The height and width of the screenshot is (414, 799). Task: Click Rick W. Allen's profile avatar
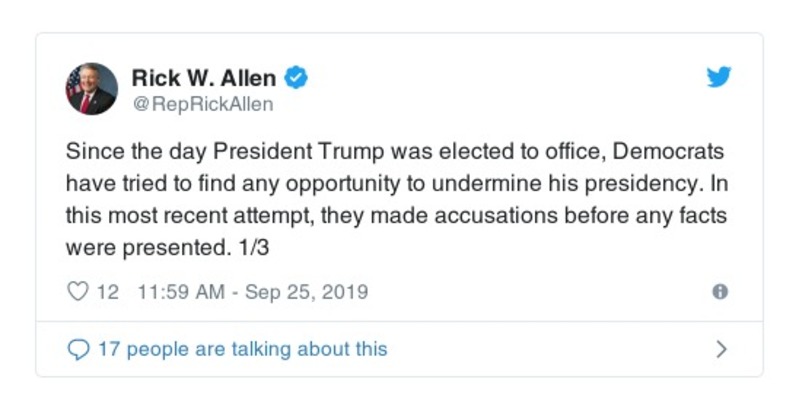click(x=92, y=89)
